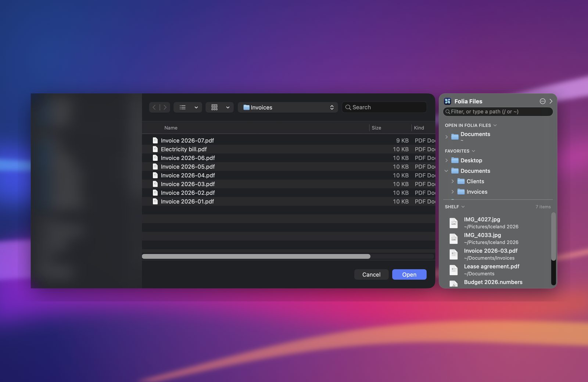Click the 9 KB size cell
This screenshot has width=588, height=382.
pyautogui.click(x=402, y=140)
